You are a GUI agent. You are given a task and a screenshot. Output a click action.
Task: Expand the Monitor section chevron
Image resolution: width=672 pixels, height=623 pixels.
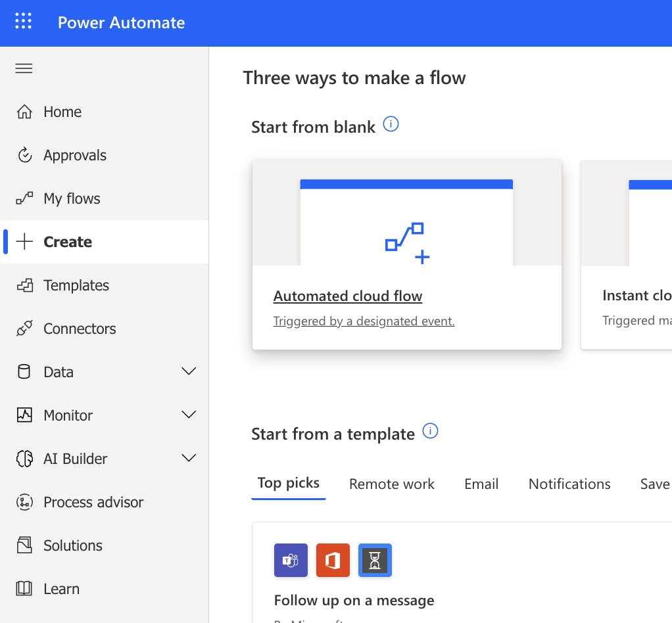189,415
